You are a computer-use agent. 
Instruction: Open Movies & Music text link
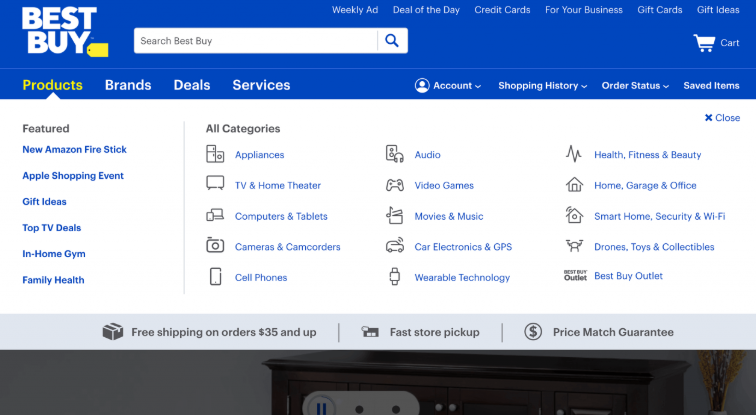tap(449, 216)
